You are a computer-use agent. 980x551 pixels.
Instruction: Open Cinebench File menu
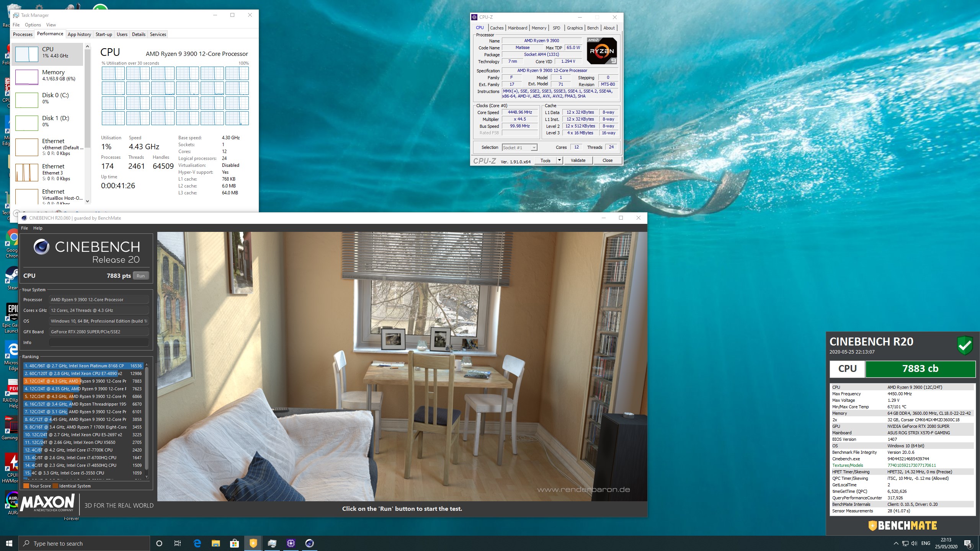(24, 228)
